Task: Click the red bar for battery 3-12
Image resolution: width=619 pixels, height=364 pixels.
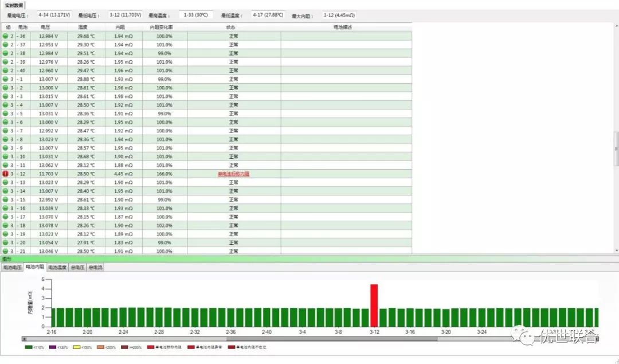Action: 374,305
